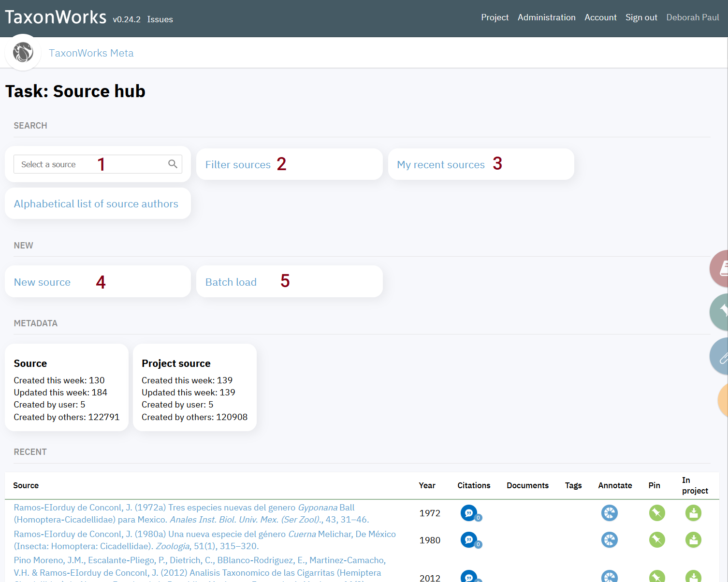
Task: Toggle in-project icon for 1972 source
Action: point(693,513)
